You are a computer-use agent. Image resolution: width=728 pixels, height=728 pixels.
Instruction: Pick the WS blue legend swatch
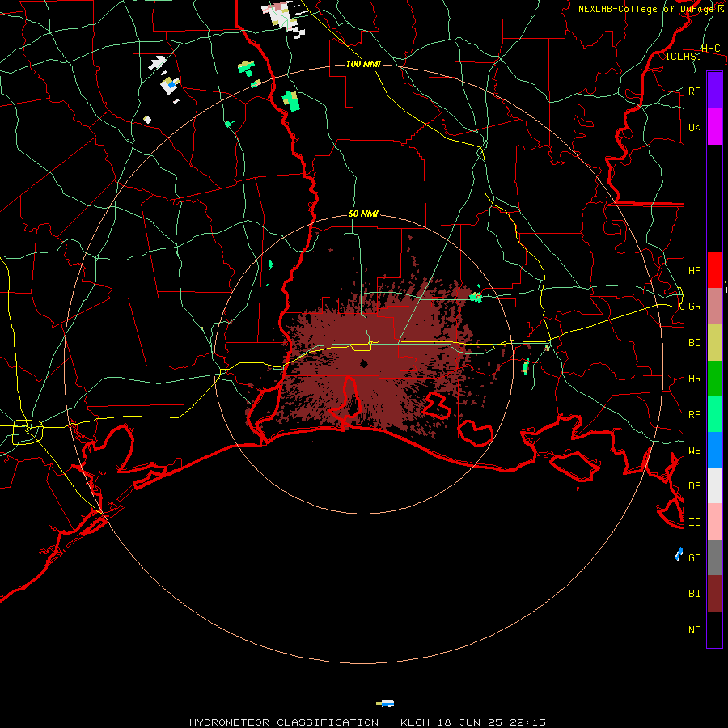pos(714,450)
